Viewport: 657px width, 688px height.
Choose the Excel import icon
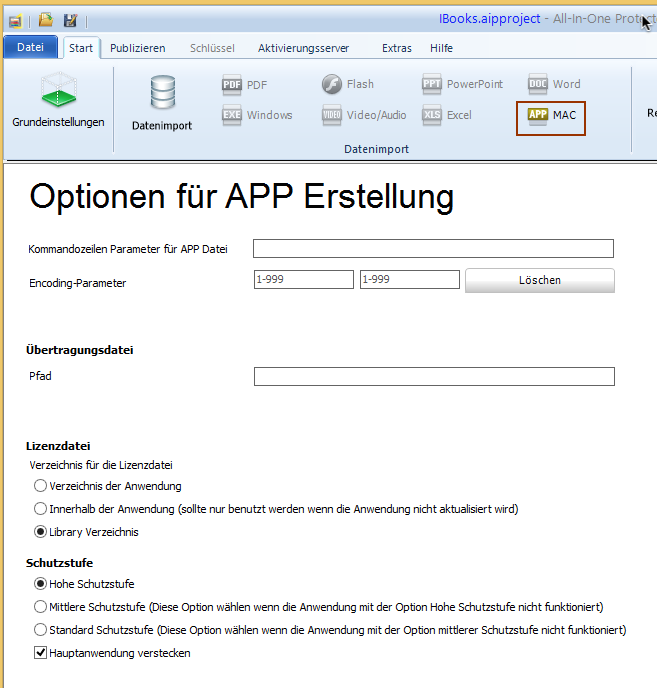click(432, 115)
